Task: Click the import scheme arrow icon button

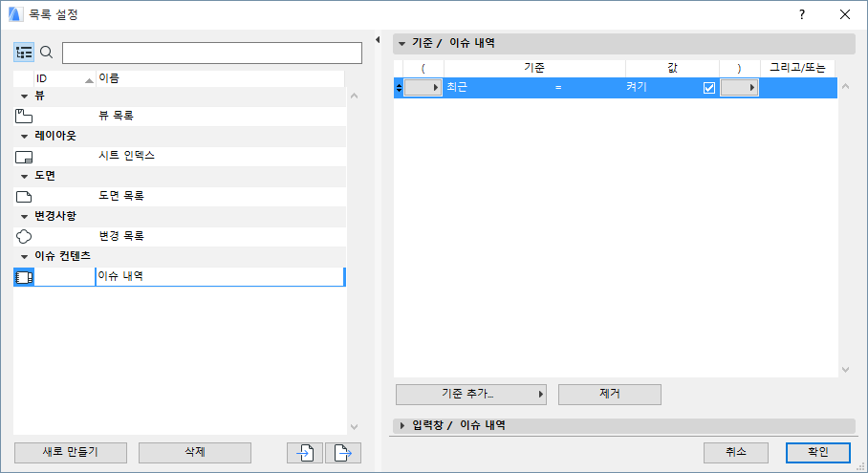Action: (x=304, y=453)
